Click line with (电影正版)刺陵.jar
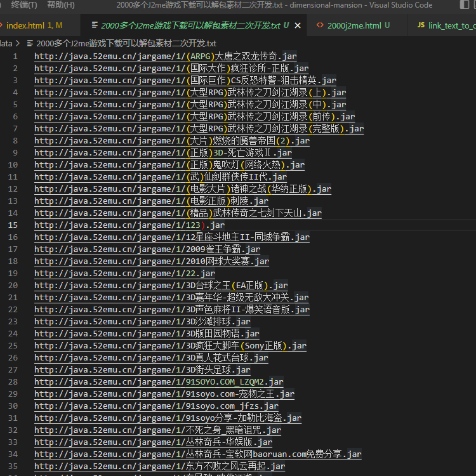The image size is (476, 476). point(152,201)
